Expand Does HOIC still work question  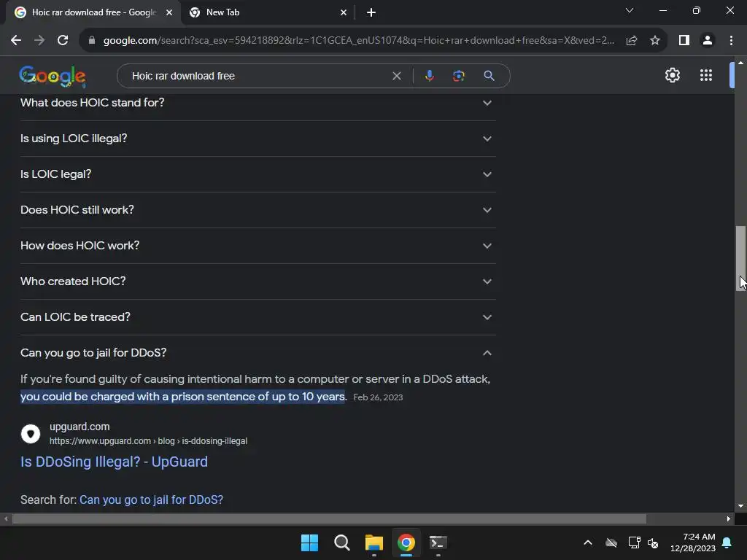tap(258, 210)
